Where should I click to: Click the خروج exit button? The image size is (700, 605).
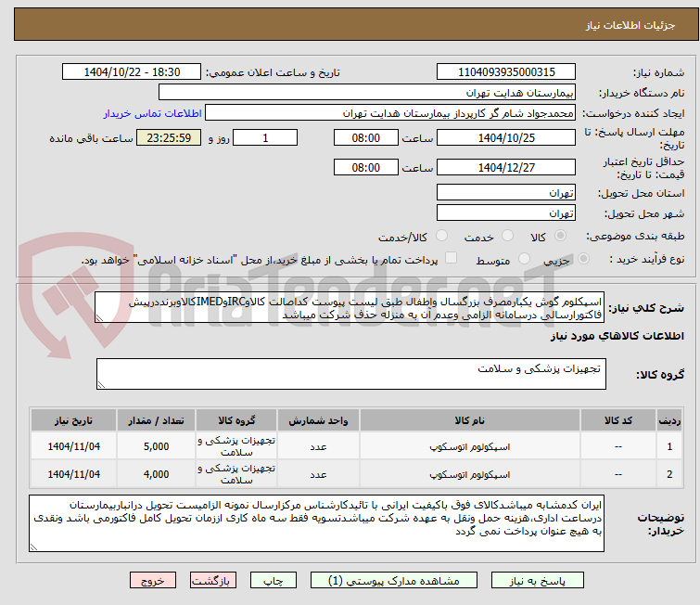pyautogui.click(x=153, y=581)
